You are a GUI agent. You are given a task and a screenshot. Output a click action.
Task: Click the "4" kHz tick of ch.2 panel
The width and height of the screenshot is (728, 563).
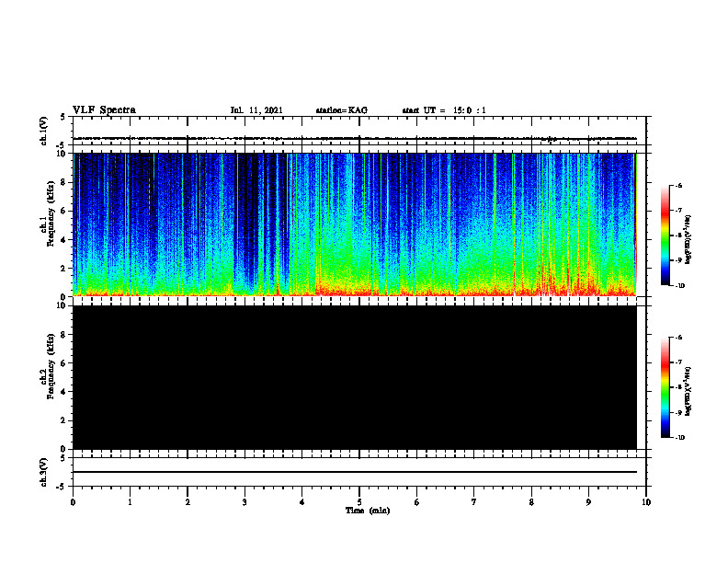click(x=63, y=392)
